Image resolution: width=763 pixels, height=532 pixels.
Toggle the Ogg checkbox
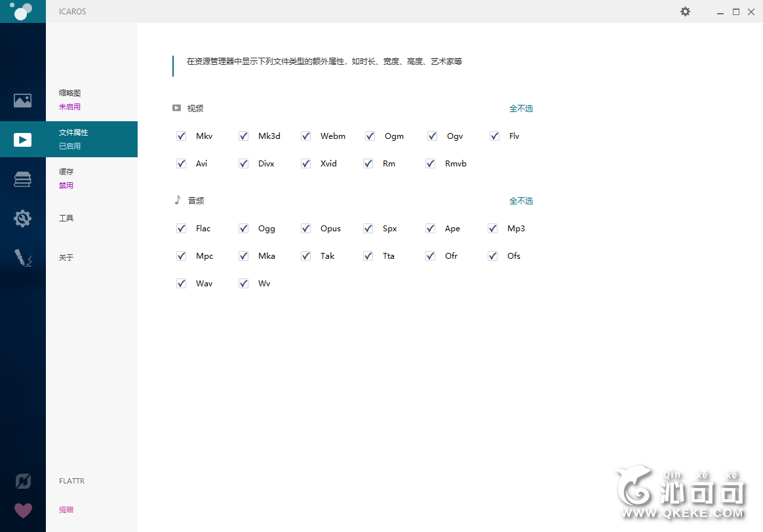point(244,229)
